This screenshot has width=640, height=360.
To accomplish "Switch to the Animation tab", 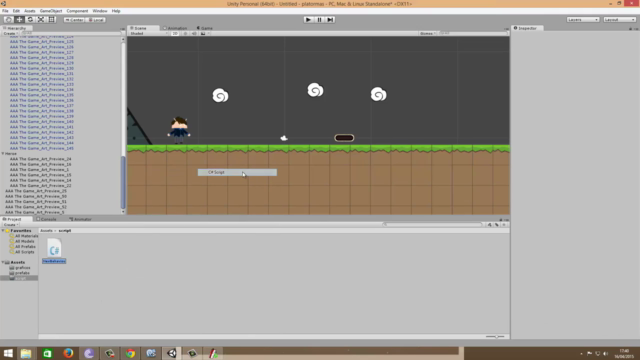I will 176,28.
